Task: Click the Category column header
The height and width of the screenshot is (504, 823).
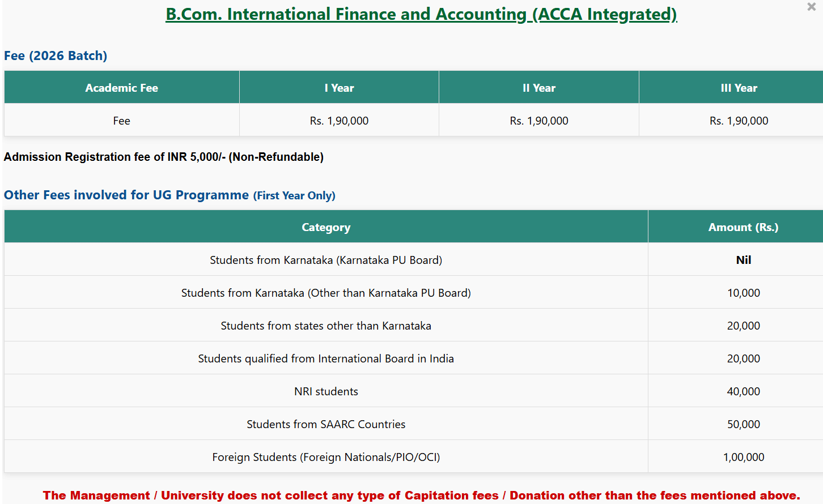Action: (x=326, y=227)
